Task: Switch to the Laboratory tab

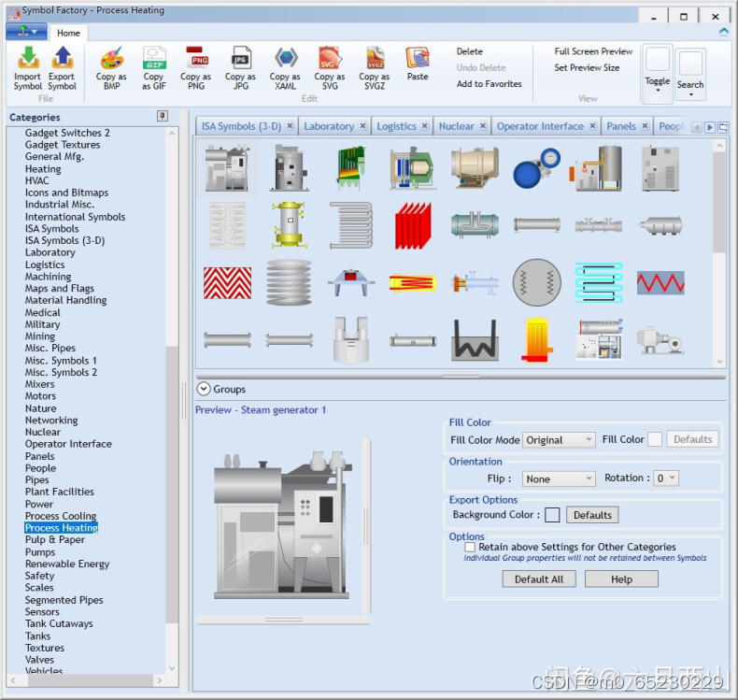Action: [x=329, y=126]
